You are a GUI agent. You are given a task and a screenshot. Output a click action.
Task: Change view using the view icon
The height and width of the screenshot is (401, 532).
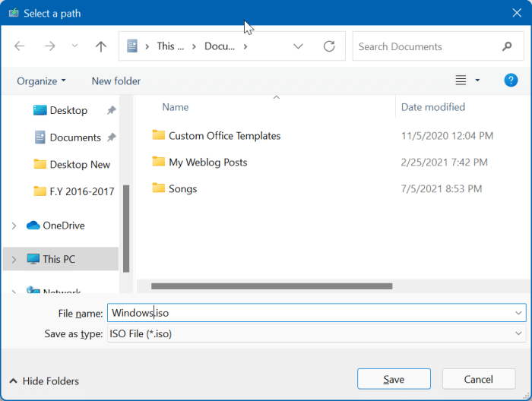[x=461, y=81]
